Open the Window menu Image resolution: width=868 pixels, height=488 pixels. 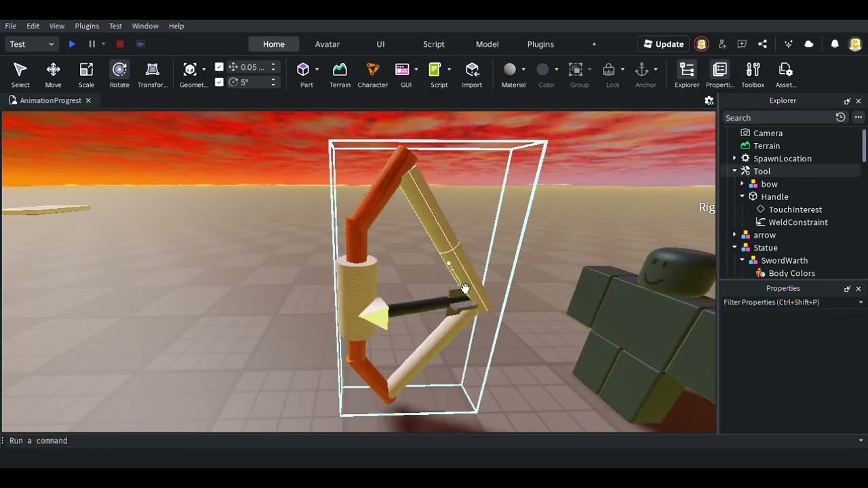(x=145, y=26)
